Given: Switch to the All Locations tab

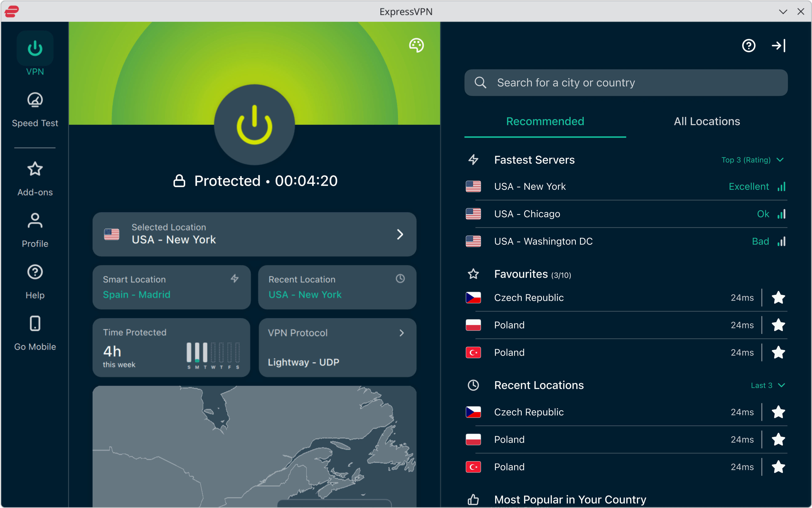Looking at the screenshot, I should 707,121.
